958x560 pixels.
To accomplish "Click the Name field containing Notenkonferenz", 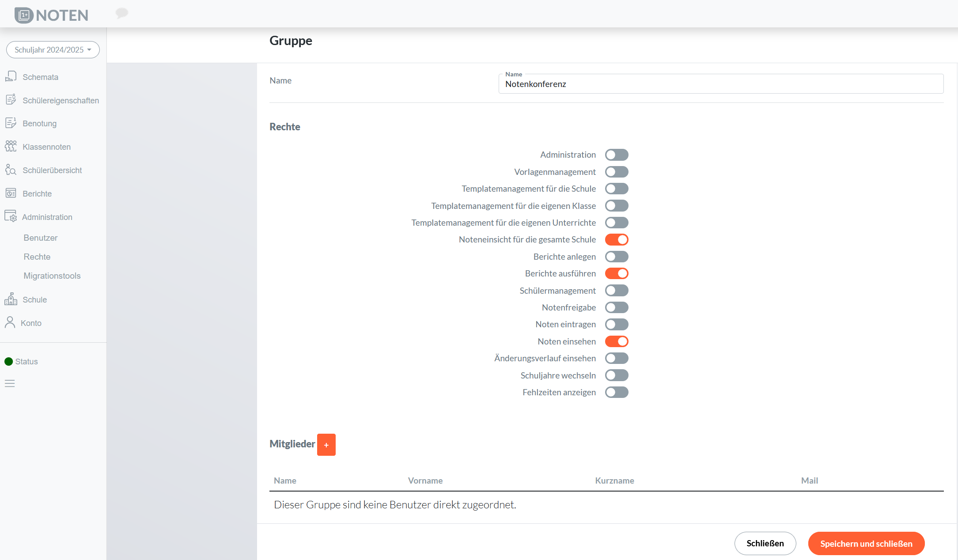I will [x=721, y=84].
